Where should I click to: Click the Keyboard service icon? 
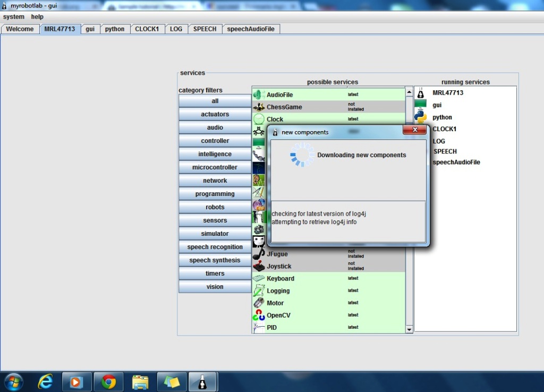(259, 278)
